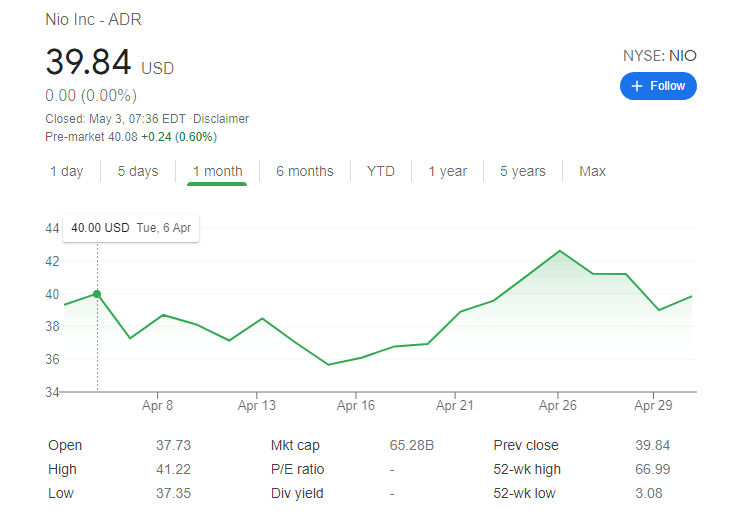Screen dimensions: 737x520
Task: Click the 40.00 USD Tue, 6 Apr tooltip
Action: [x=131, y=228]
